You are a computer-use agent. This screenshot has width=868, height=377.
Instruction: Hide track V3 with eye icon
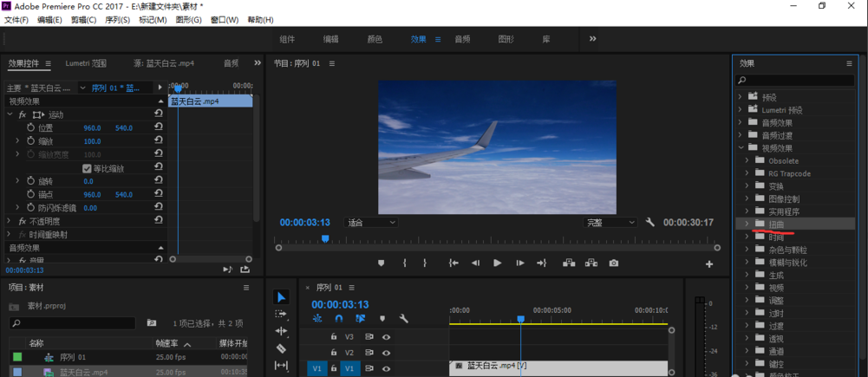point(386,337)
